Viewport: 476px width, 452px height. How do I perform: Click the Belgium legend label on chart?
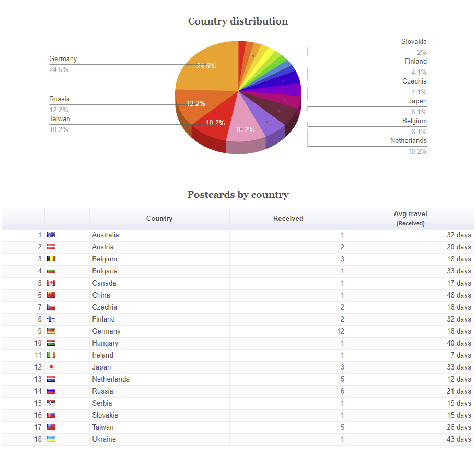click(x=414, y=121)
